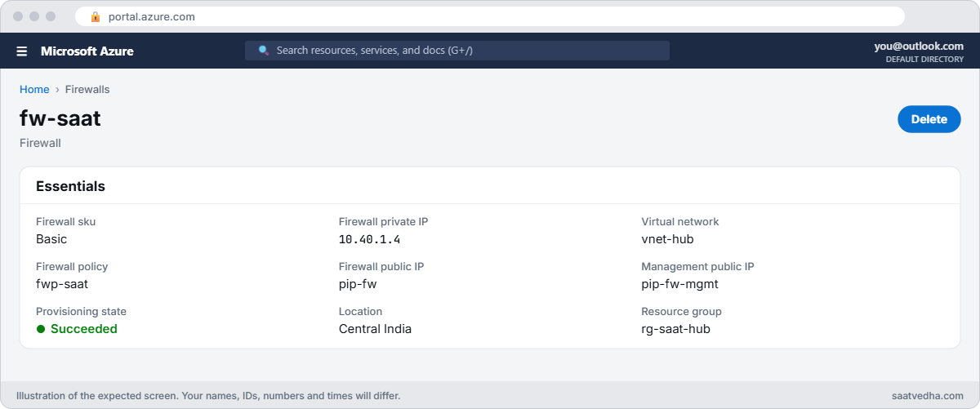Click the Microsoft Azure logo text

click(87, 51)
